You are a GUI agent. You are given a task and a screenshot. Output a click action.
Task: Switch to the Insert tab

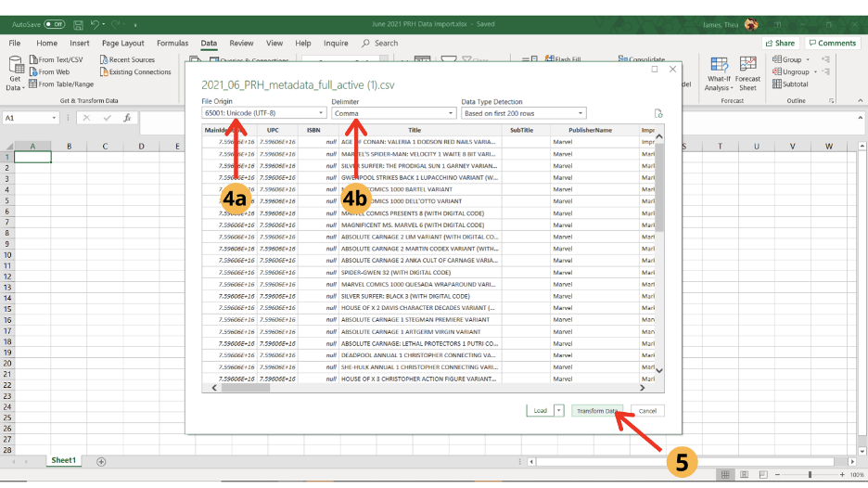(79, 44)
